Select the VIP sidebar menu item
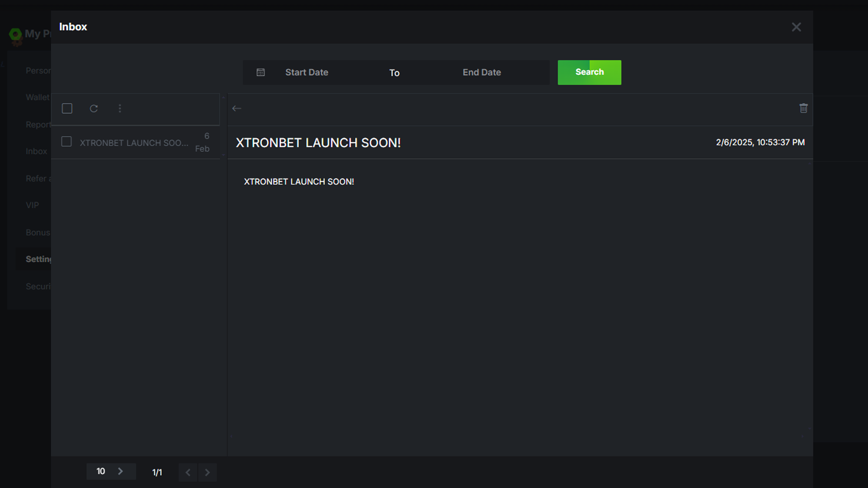 coord(32,205)
